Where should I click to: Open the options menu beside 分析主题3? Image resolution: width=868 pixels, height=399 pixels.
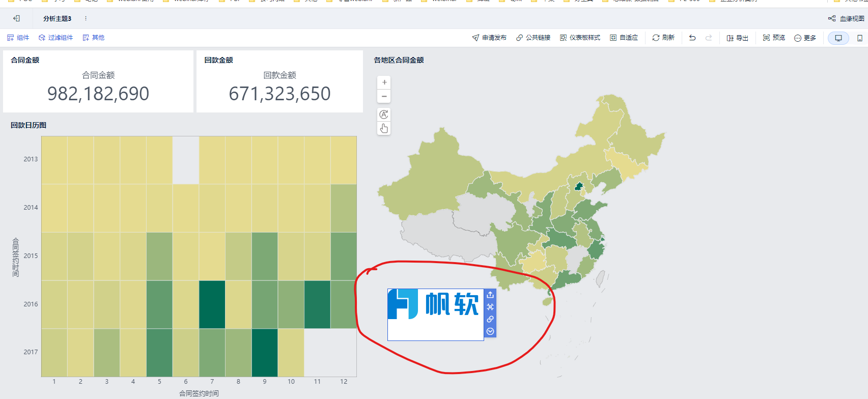[x=86, y=18]
